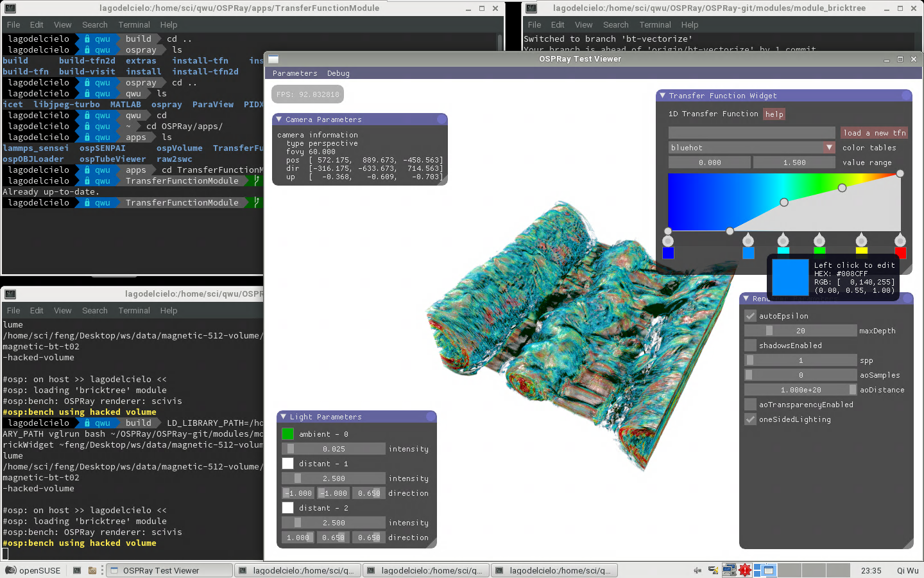924x578 pixels.
Task: Edit the white distant - 2 light color swatch
Action: tap(287, 508)
